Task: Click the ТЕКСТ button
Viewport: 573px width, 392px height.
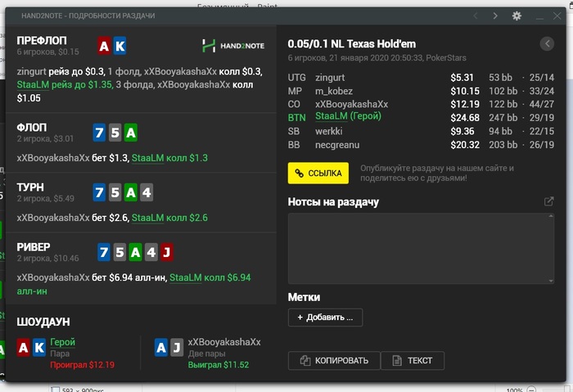Action: tap(413, 361)
